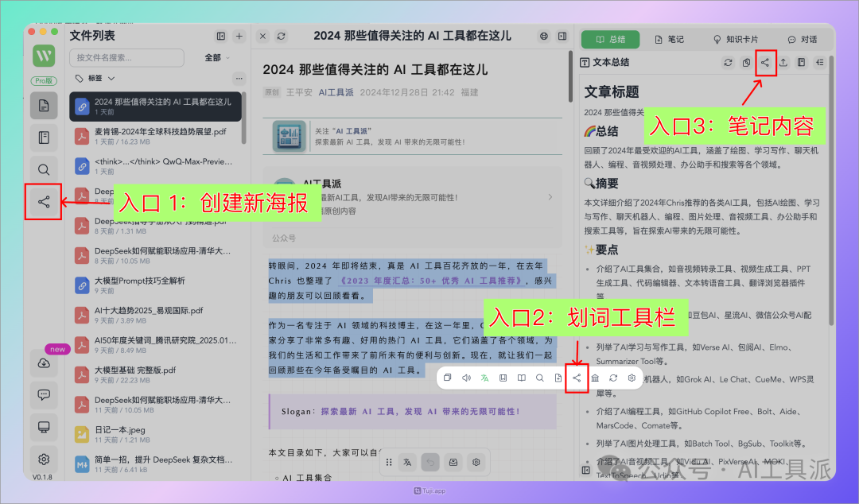Copy selection in floating selection toolbar
859x504 pixels.
point(448,378)
